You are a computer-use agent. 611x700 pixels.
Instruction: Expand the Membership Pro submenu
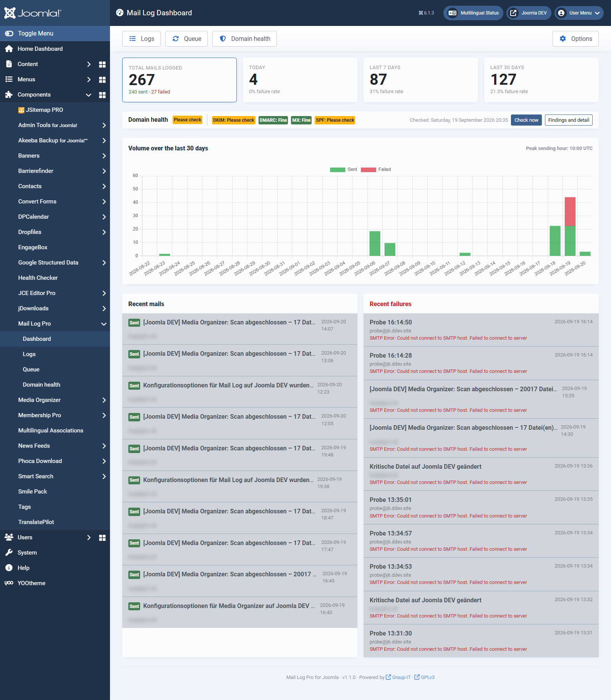click(104, 415)
